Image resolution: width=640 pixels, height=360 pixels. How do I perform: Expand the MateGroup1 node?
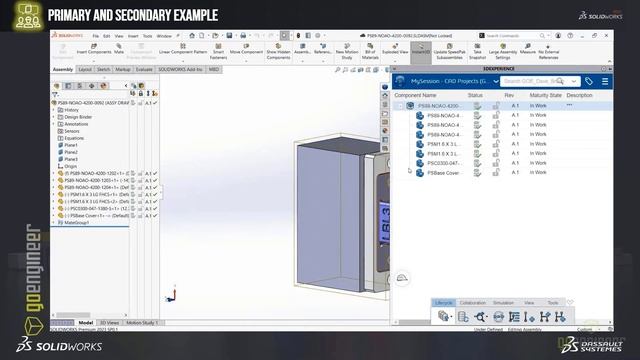pyautogui.click(x=53, y=223)
